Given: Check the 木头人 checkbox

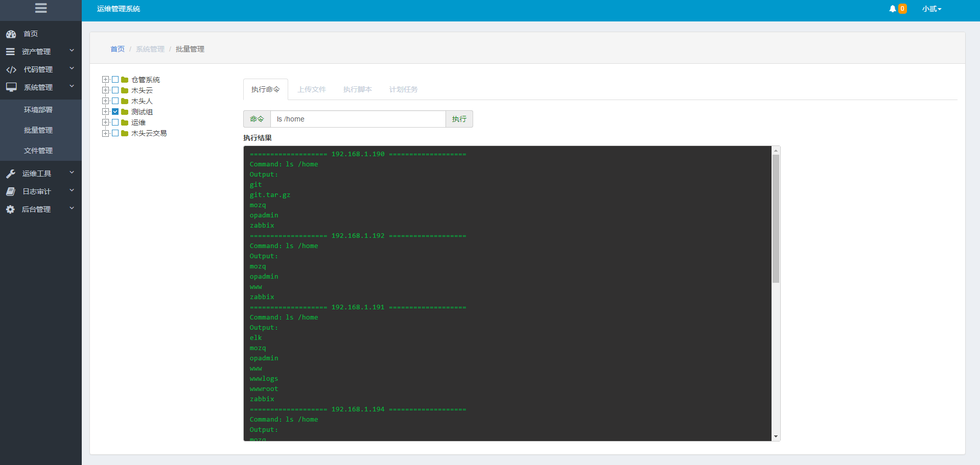Looking at the screenshot, I should pos(115,101).
